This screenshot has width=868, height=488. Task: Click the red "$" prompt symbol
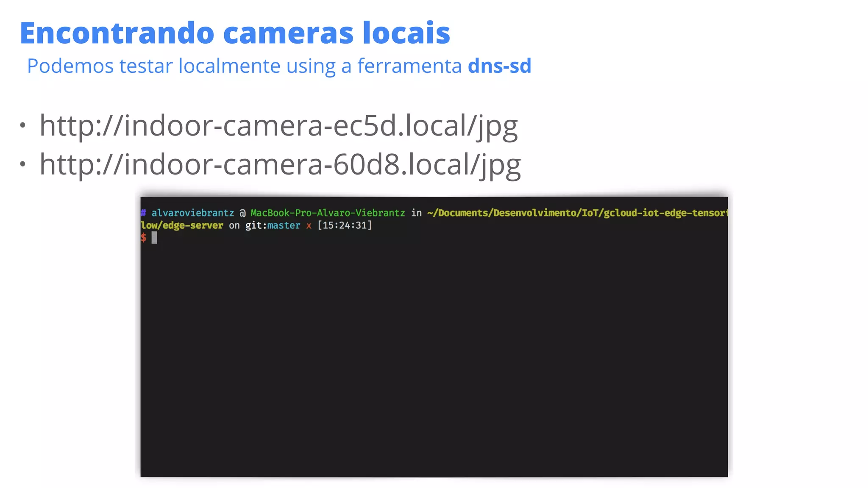pyautogui.click(x=144, y=238)
